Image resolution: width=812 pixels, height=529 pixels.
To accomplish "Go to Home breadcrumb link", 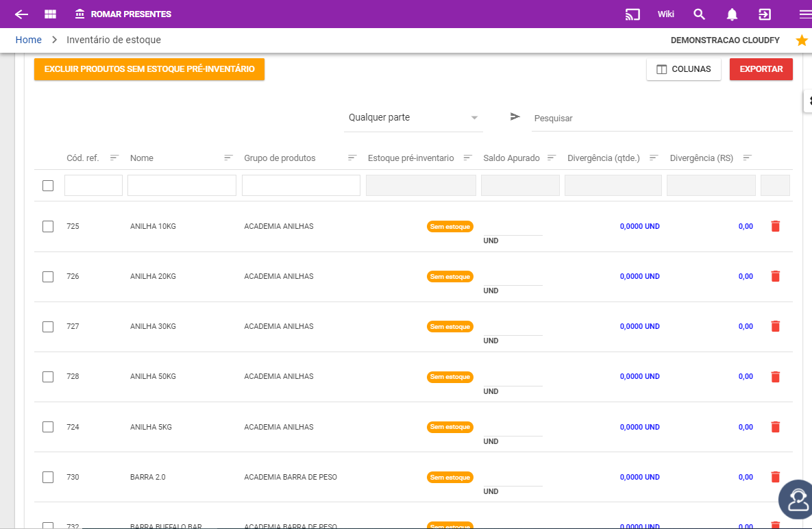I will [29, 40].
